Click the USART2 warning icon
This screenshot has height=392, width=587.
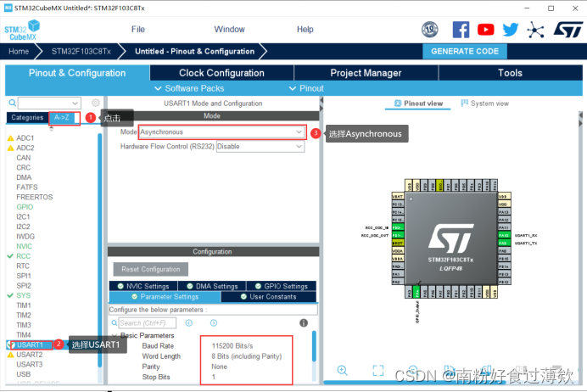click(10, 355)
